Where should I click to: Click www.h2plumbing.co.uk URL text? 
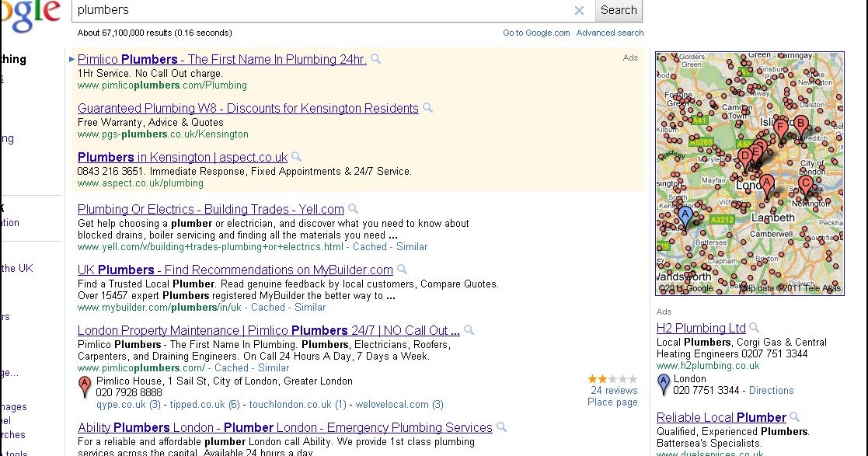point(708,366)
